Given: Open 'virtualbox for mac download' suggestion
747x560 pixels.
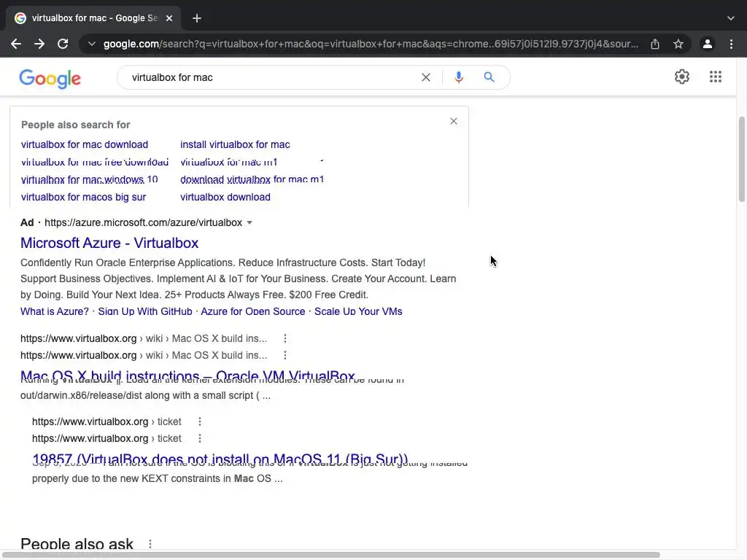Looking at the screenshot, I should [x=85, y=144].
